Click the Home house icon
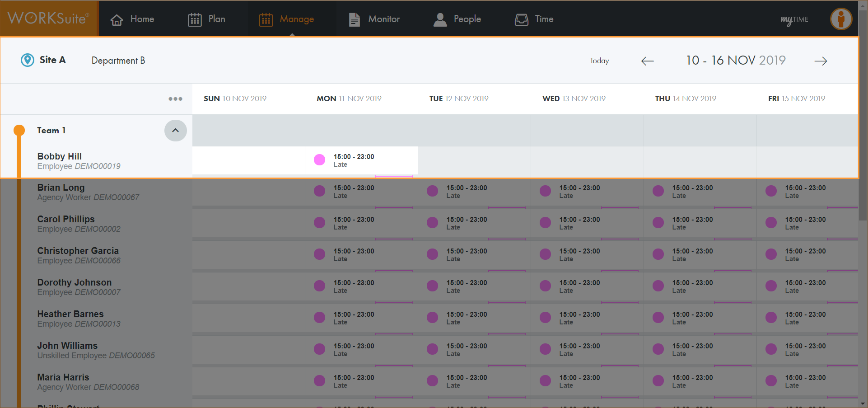This screenshot has width=868, height=408. coord(117,19)
